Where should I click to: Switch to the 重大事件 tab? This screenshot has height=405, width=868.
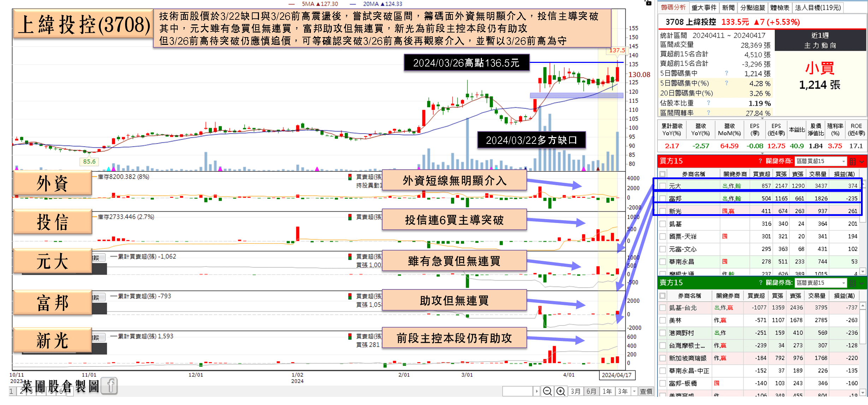(704, 7)
